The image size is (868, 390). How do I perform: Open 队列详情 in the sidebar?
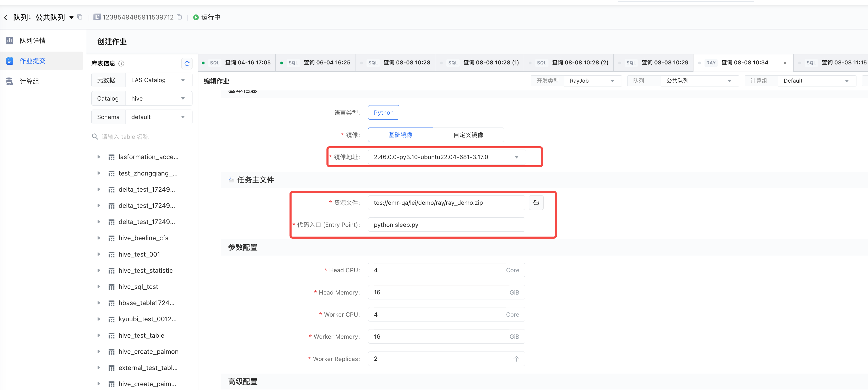coord(33,41)
